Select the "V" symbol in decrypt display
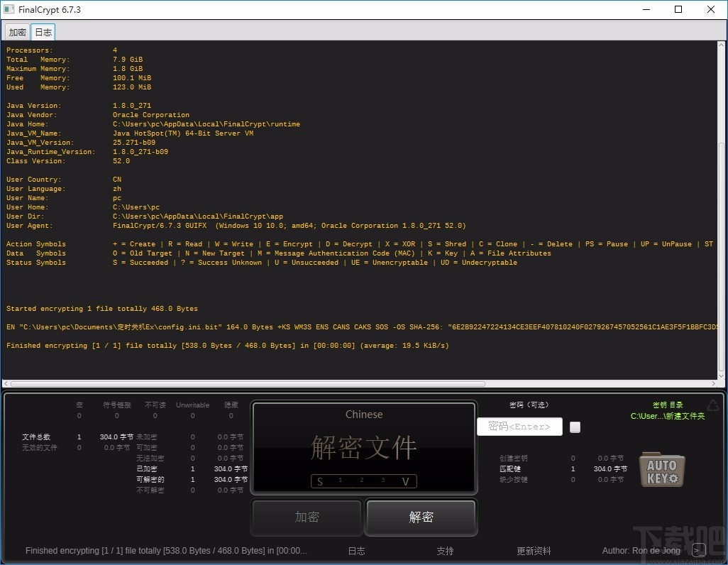Viewport: 728px width, 565px height. pyautogui.click(x=406, y=481)
